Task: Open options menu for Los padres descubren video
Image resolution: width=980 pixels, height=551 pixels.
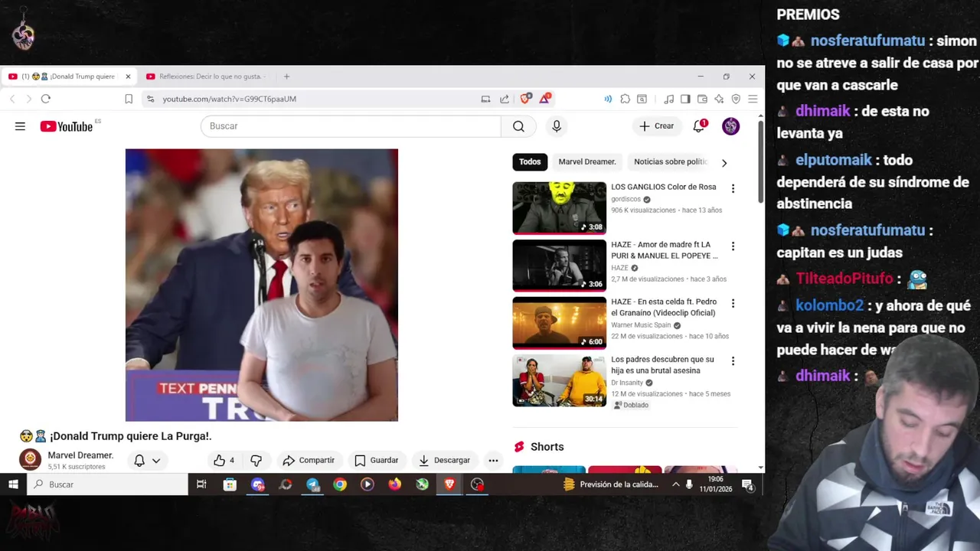Action: click(733, 361)
